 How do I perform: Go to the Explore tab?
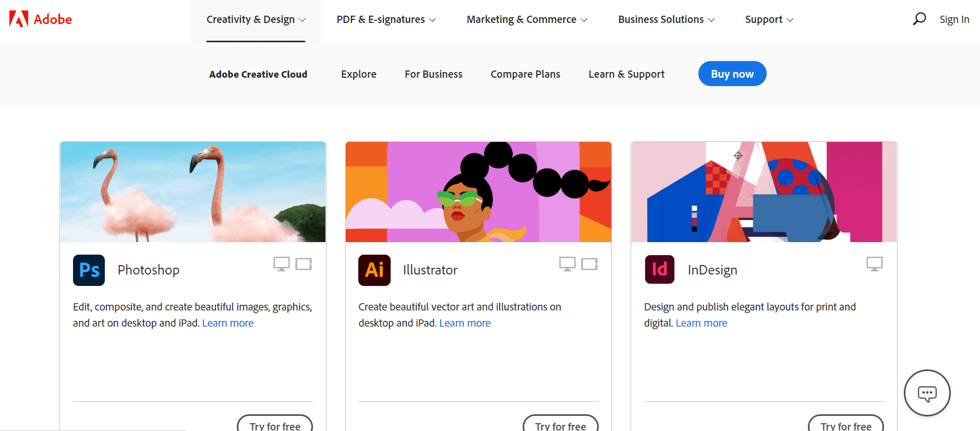[x=359, y=74]
